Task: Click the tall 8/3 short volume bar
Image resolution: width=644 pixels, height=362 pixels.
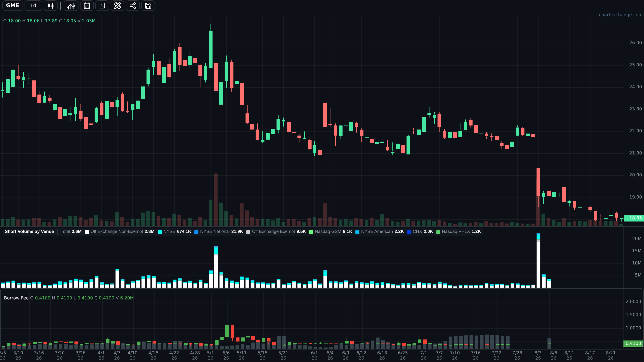Action: pos(538,260)
